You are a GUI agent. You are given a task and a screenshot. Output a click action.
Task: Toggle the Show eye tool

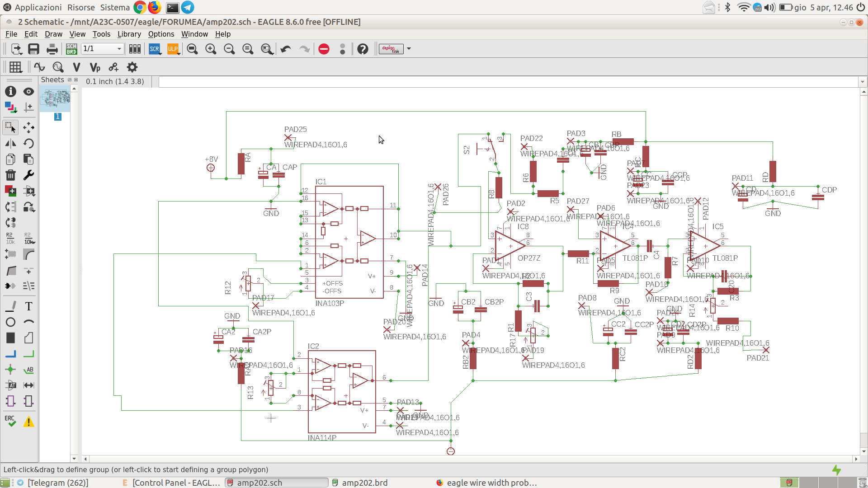28,92
